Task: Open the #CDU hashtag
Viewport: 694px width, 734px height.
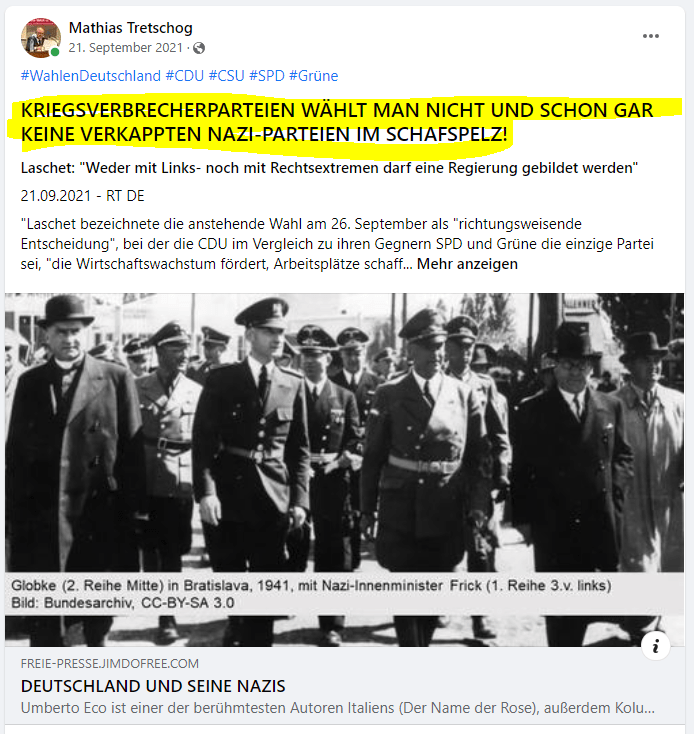Action: pos(185,76)
